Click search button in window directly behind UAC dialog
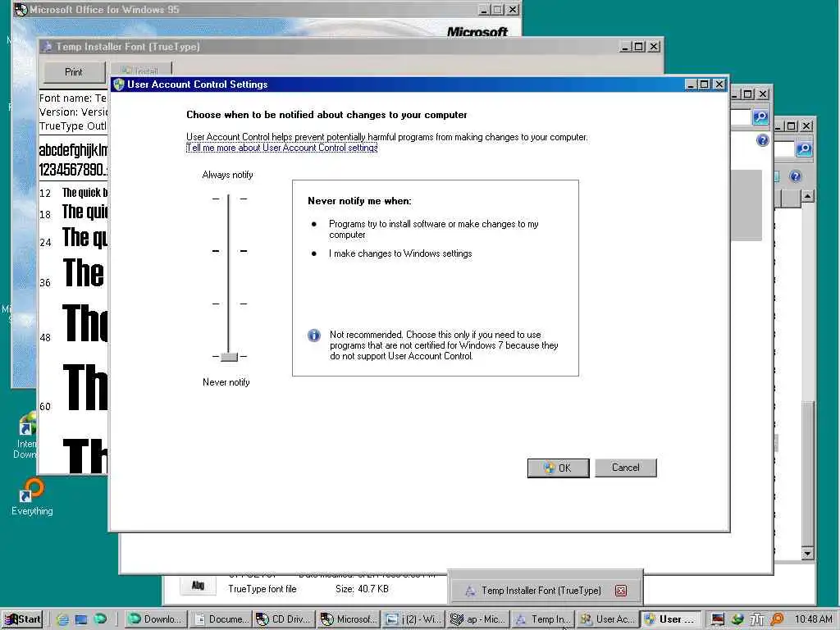This screenshot has height=630, width=840. [760, 116]
